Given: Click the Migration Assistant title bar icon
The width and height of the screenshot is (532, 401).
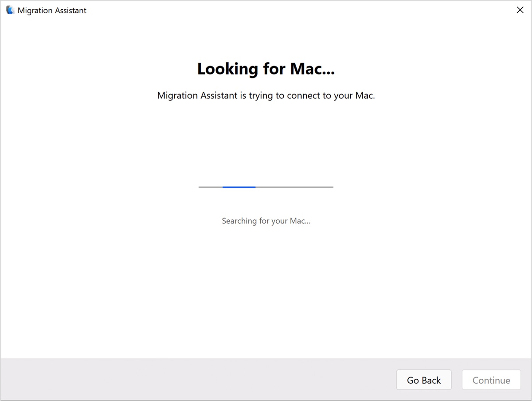Looking at the screenshot, I should [x=10, y=10].
